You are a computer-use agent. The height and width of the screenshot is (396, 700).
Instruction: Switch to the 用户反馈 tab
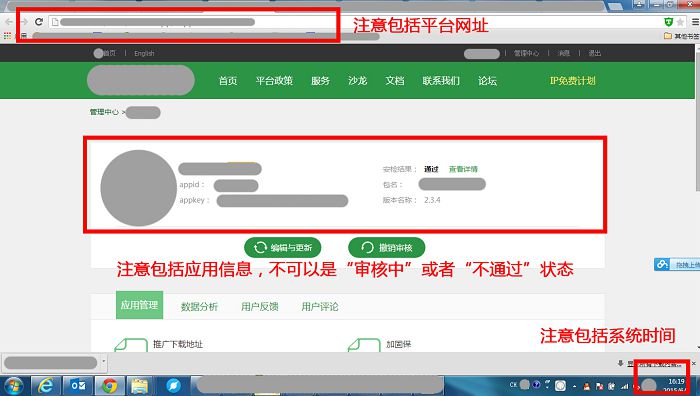[259, 307]
